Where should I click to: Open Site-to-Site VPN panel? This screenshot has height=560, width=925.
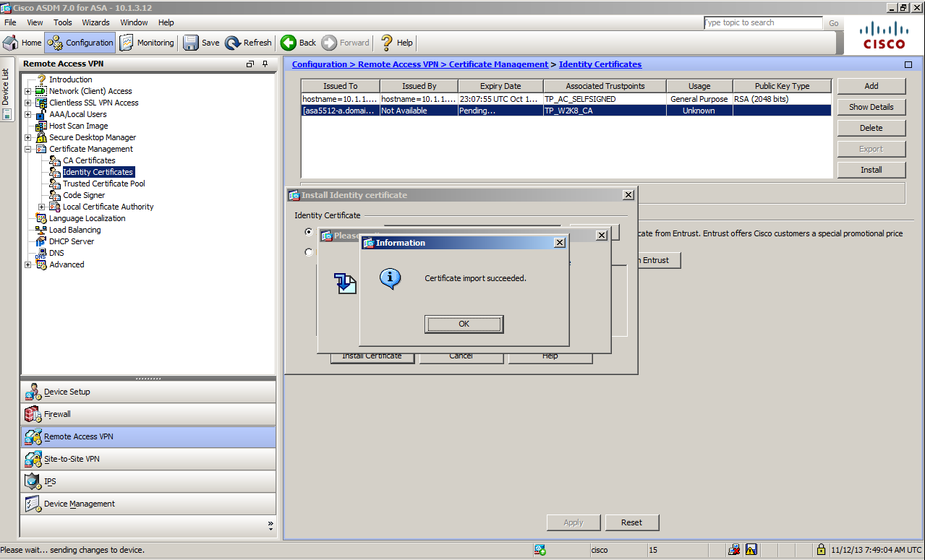click(x=148, y=459)
